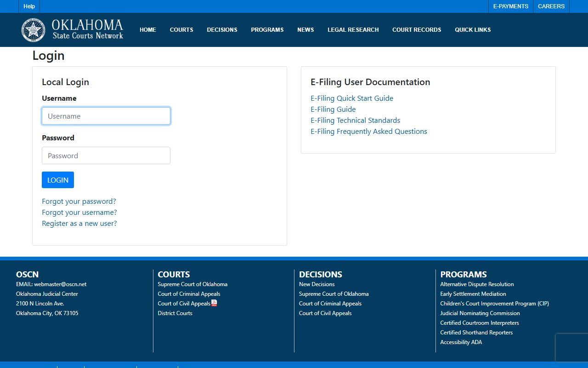Open Supreme Court of Oklahoma under footer DECISIONS

[x=334, y=294]
